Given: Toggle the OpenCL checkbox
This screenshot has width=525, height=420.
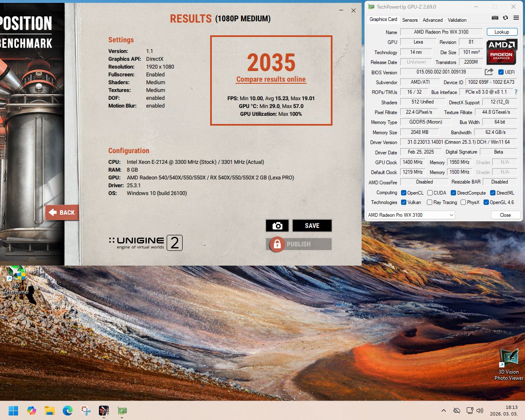Looking at the screenshot, I should (x=403, y=193).
